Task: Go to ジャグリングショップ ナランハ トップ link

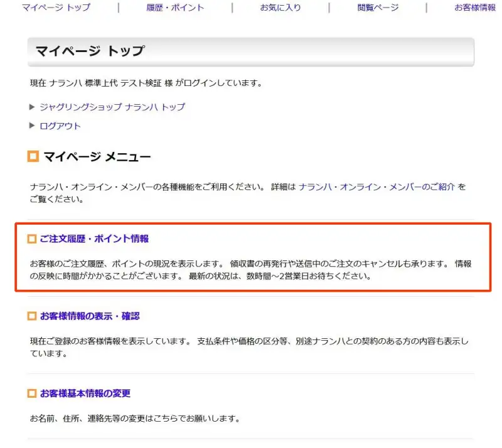Action: point(112,107)
